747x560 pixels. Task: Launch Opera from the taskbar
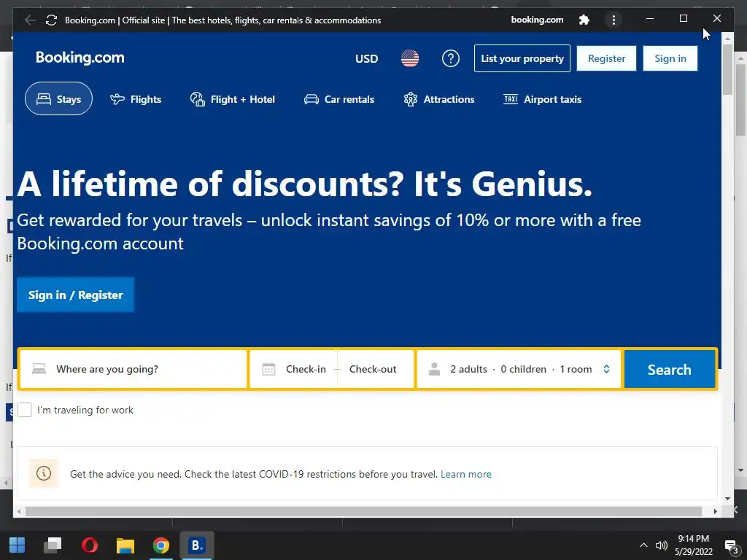[x=90, y=545]
